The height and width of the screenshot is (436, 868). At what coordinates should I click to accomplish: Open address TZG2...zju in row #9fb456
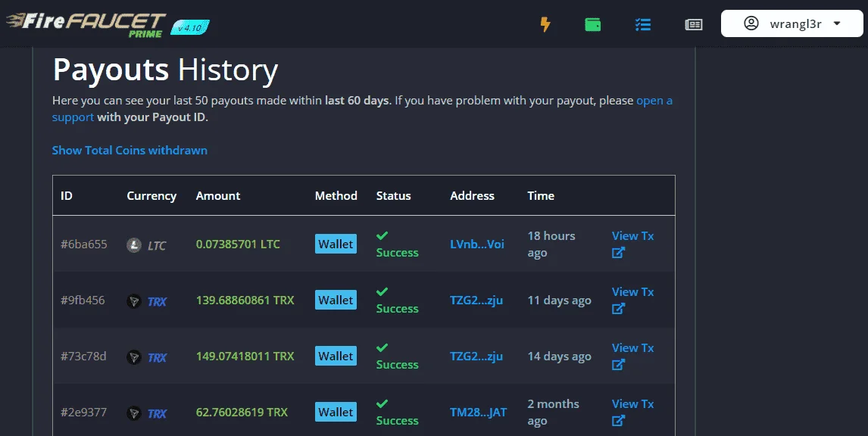[476, 300]
